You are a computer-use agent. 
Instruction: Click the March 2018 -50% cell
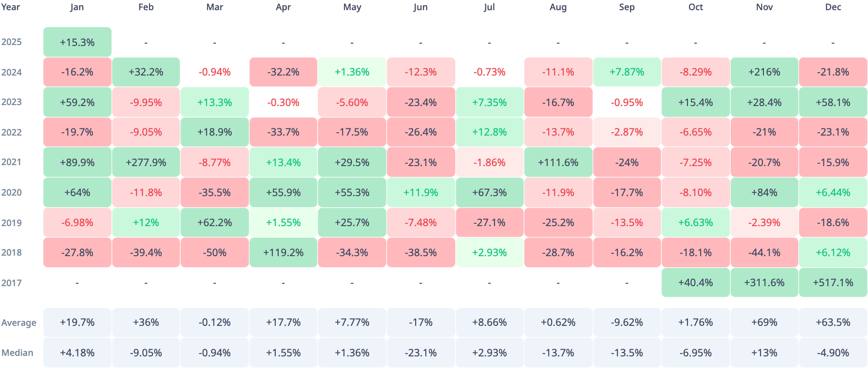pos(215,253)
